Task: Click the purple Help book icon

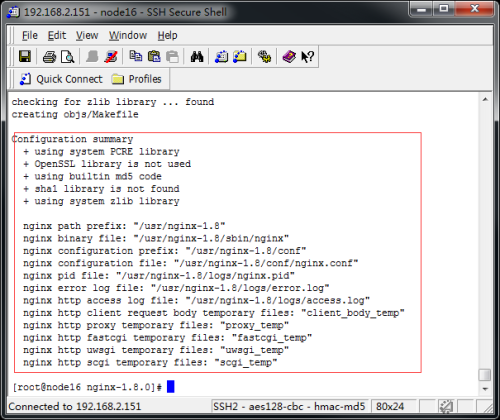Action: 289,56
